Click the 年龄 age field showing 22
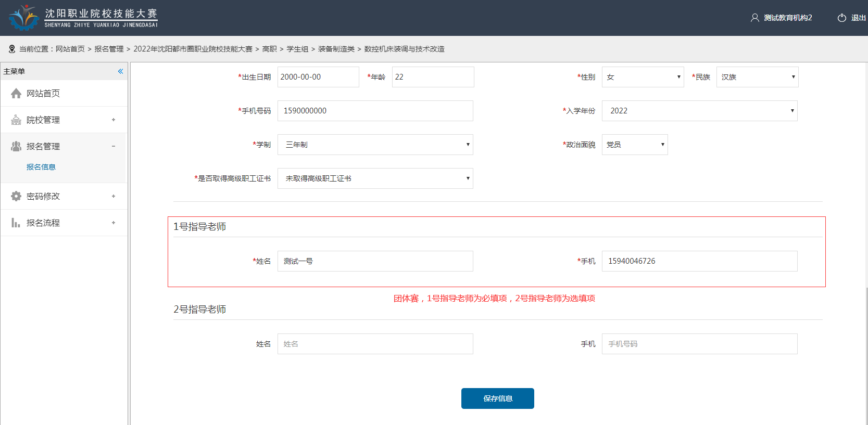 pos(433,77)
